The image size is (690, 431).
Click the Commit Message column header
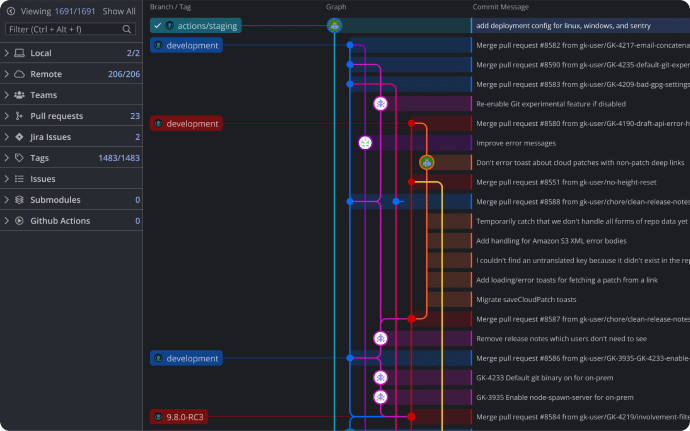(501, 7)
